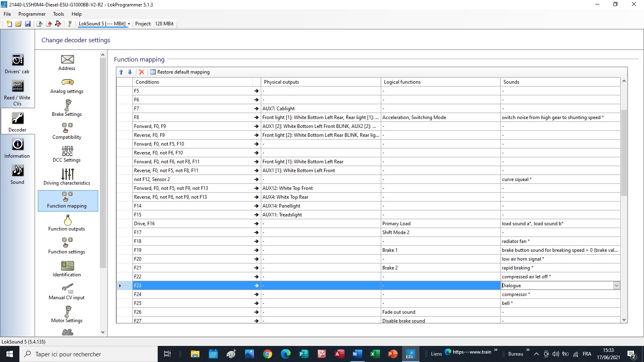Click the Logical functions column header

pyautogui.click(x=441, y=82)
